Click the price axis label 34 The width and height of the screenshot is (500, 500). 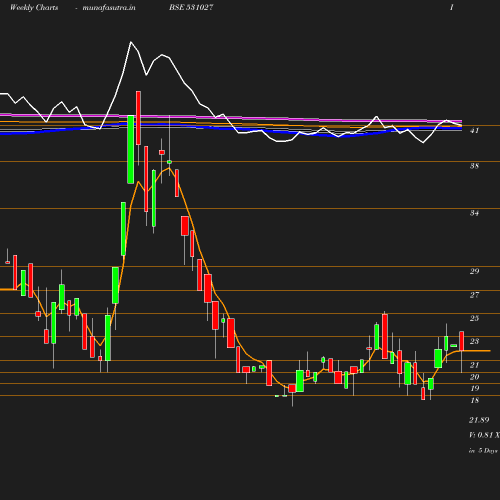coord(474,213)
